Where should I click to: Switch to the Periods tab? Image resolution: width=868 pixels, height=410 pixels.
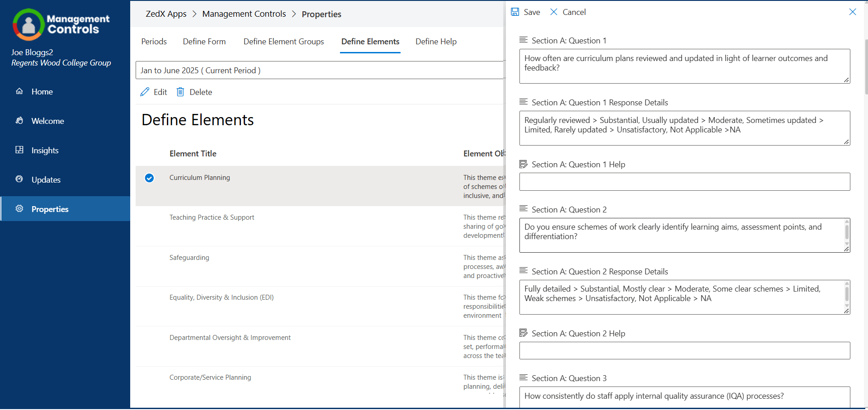[154, 42]
